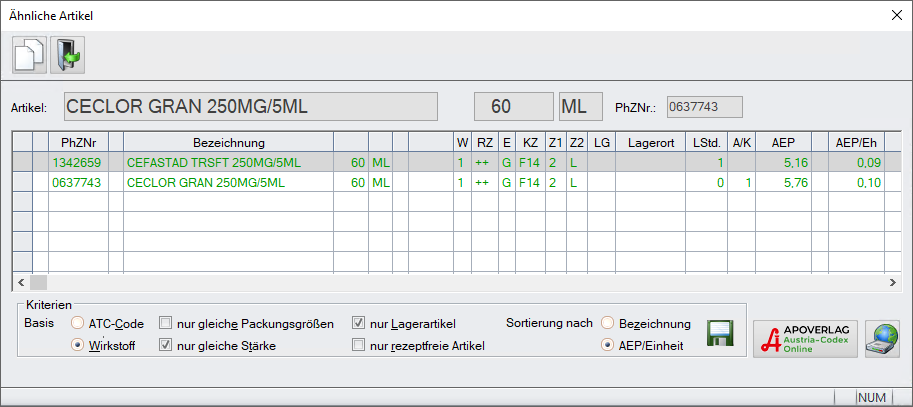Click the horizontal scrollbar right arrow
This screenshot has height=407, width=913.
pyautogui.click(x=892, y=282)
